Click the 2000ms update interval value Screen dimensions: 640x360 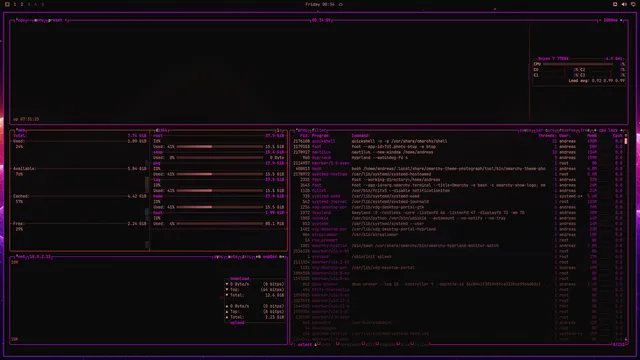(x=610, y=20)
